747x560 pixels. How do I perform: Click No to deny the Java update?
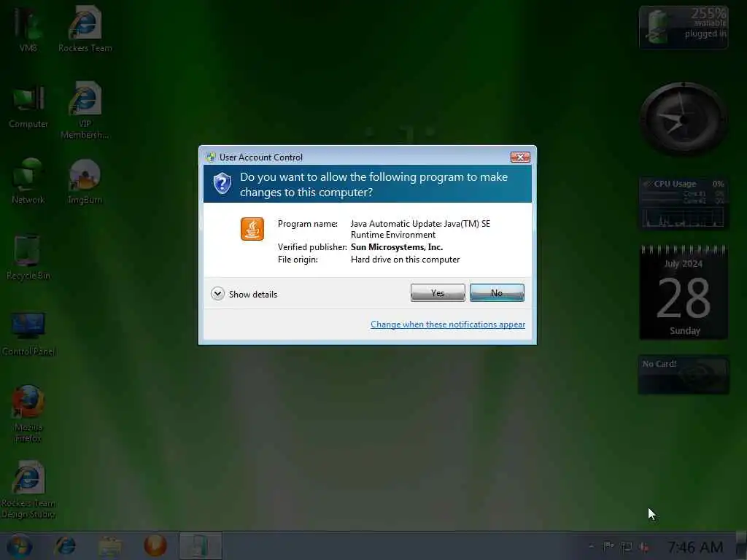(497, 293)
